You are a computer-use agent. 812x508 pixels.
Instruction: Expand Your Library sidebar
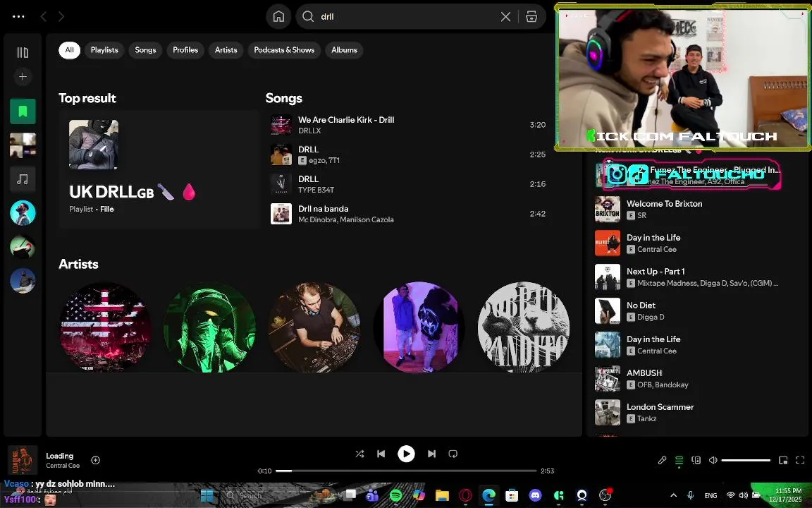click(x=23, y=52)
